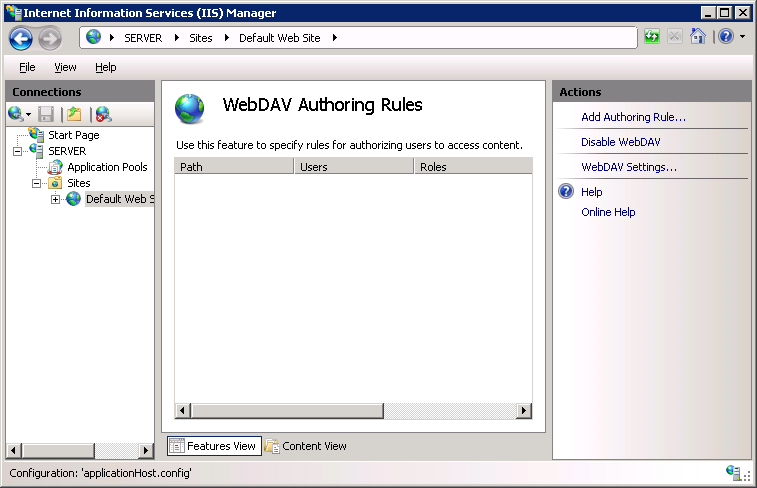Select Start Page in connections tree
This screenshot has width=757, height=488.
pyautogui.click(x=73, y=135)
